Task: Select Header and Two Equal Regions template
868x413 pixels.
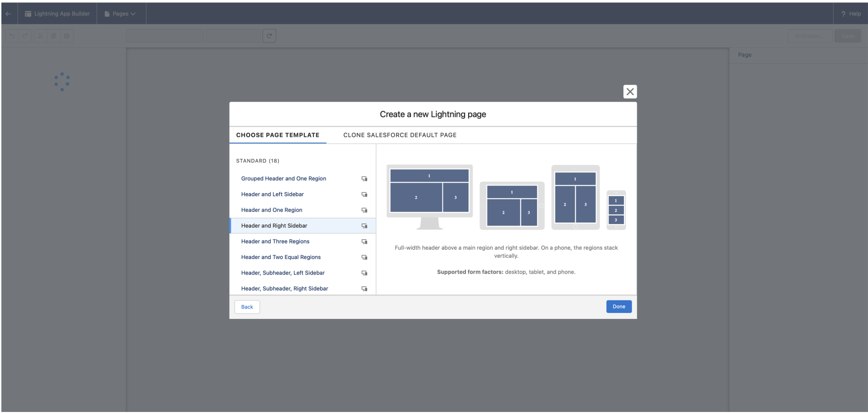Action: coord(303,257)
